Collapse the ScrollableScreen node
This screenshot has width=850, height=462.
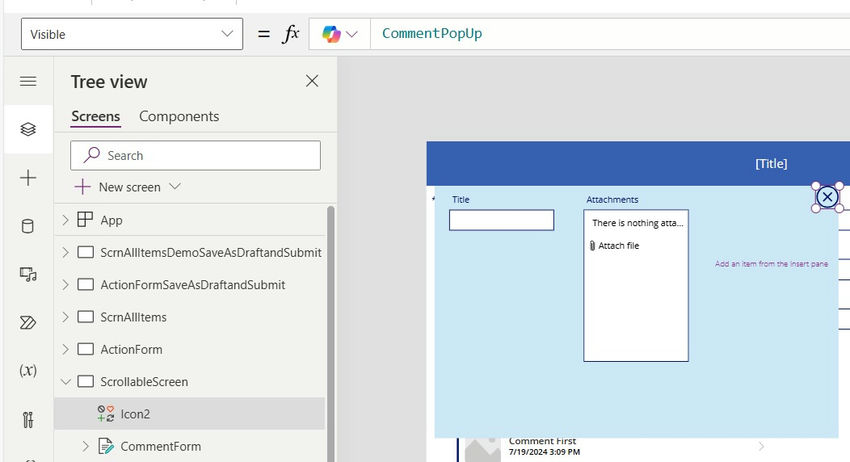[66, 382]
